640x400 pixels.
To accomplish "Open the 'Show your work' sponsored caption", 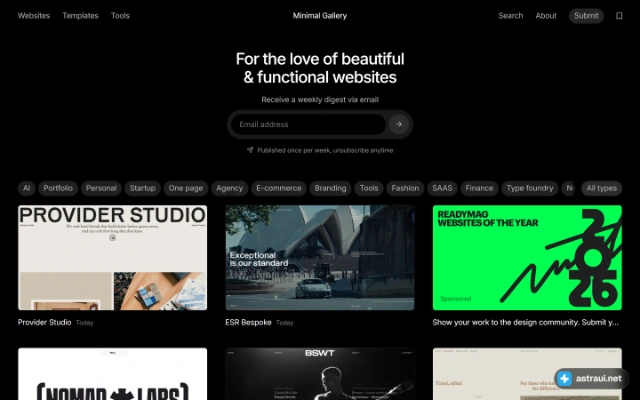I will (526, 322).
